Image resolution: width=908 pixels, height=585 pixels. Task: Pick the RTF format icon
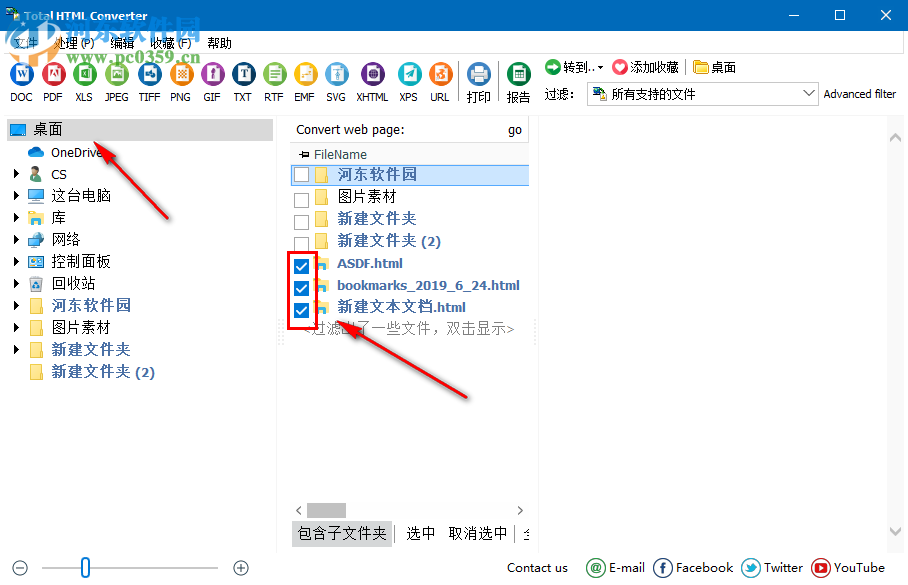[274, 74]
